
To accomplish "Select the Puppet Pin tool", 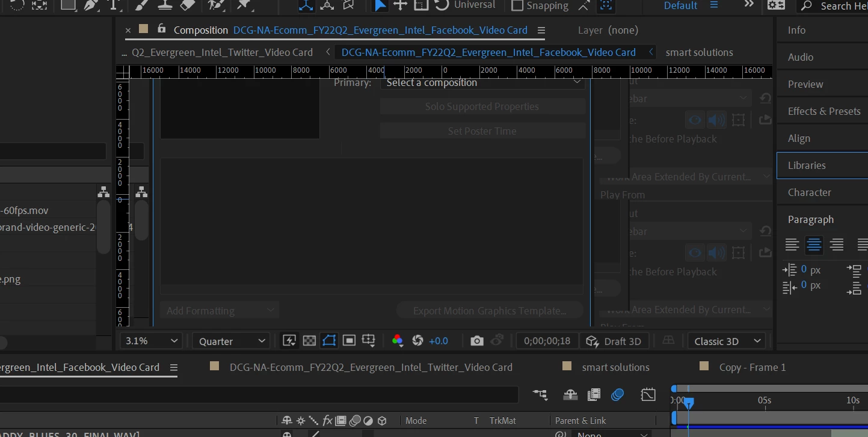I will pyautogui.click(x=243, y=5).
